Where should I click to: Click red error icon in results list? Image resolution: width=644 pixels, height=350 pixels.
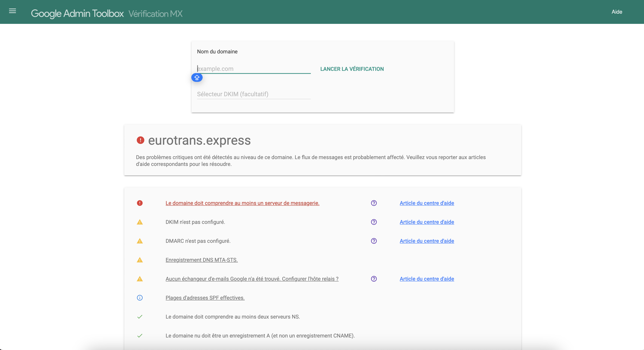140,203
